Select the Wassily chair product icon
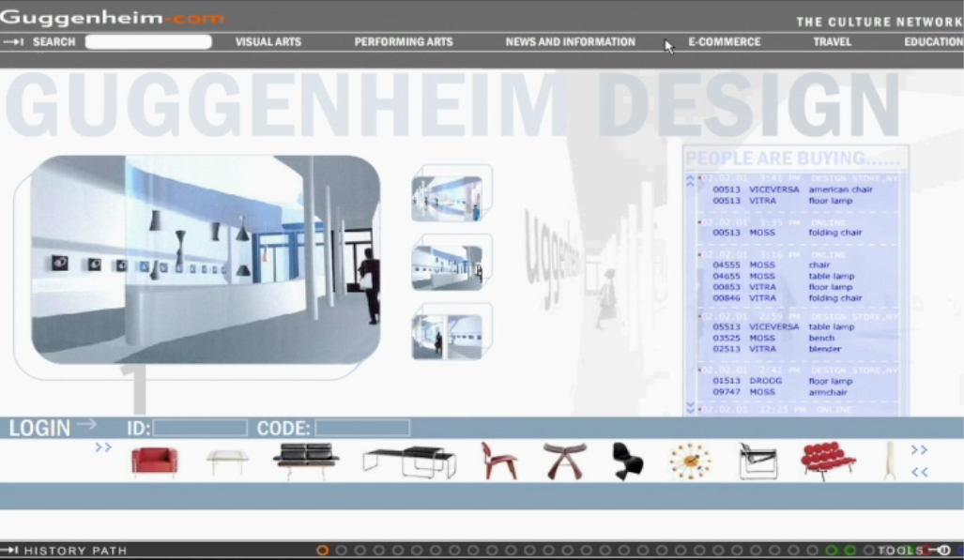This screenshot has width=964, height=560. pos(758,460)
